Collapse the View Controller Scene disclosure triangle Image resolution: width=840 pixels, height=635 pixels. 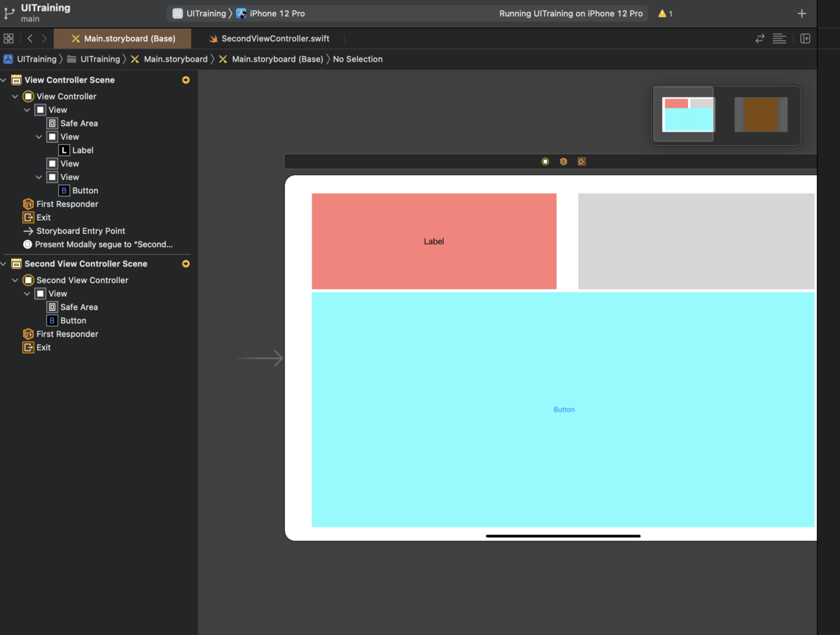pos(4,80)
